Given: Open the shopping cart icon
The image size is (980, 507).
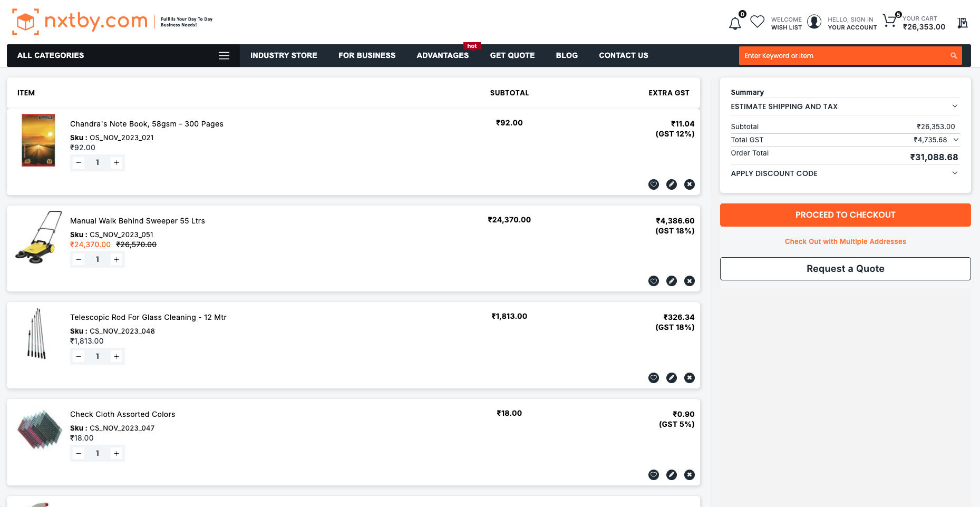Looking at the screenshot, I should tap(890, 21).
